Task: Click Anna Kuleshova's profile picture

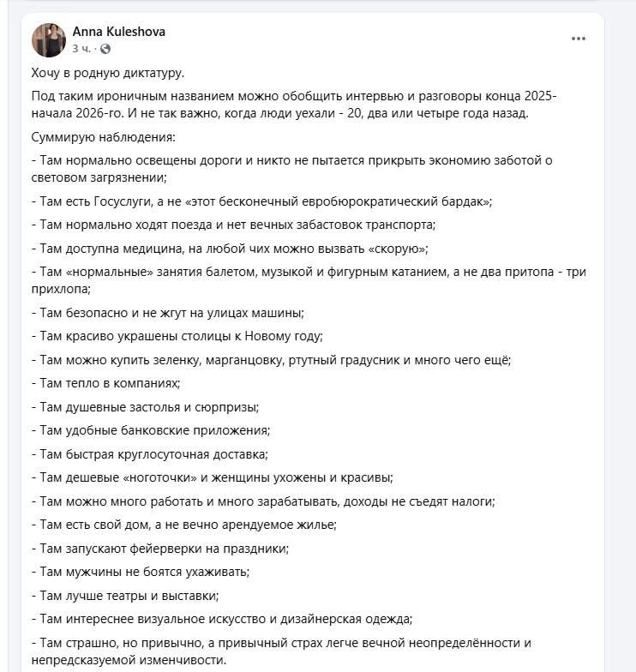Action: pos(49,40)
